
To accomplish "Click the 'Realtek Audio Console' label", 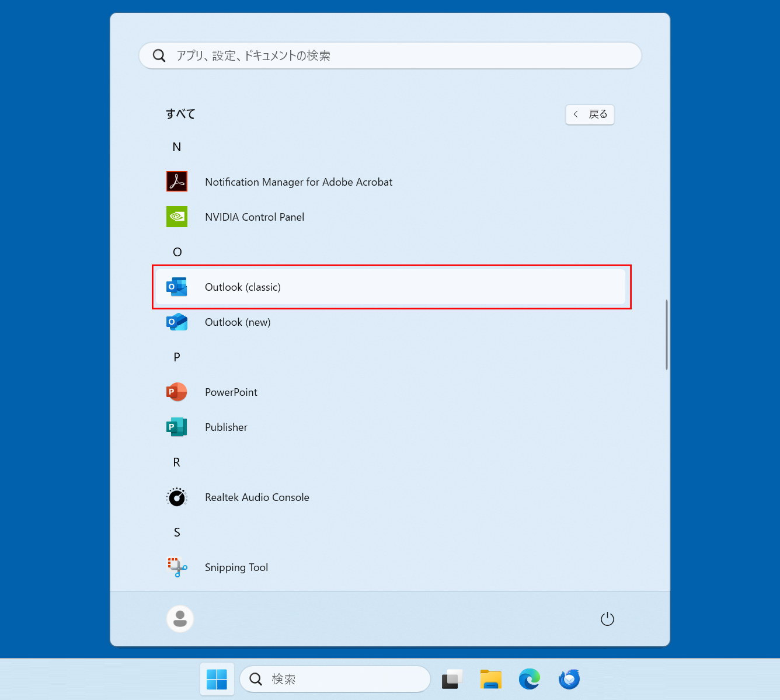I will point(257,497).
